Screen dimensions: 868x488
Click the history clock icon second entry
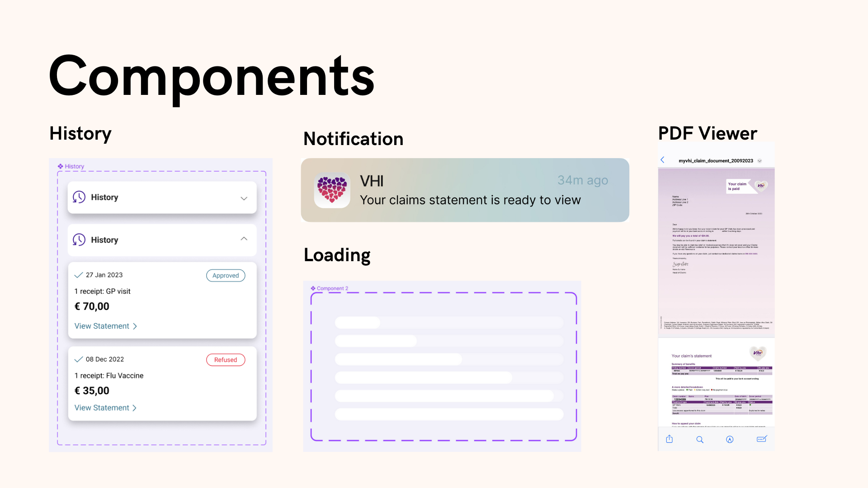click(x=79, y=239)
